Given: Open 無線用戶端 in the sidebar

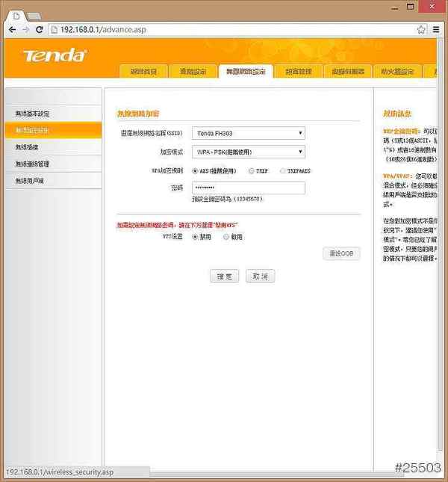Looking at the screenshot, I should tap(54, 181).
